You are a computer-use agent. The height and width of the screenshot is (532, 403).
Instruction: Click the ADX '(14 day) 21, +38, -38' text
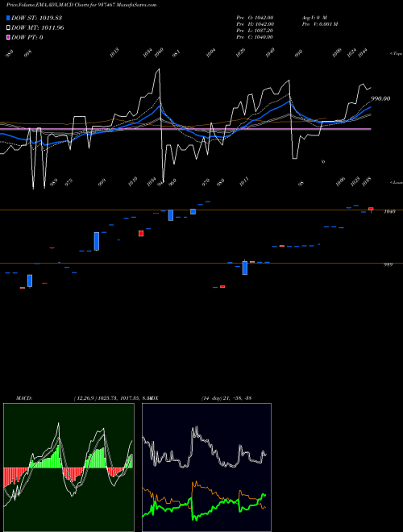pyautogui.click(x=226, y=397)
